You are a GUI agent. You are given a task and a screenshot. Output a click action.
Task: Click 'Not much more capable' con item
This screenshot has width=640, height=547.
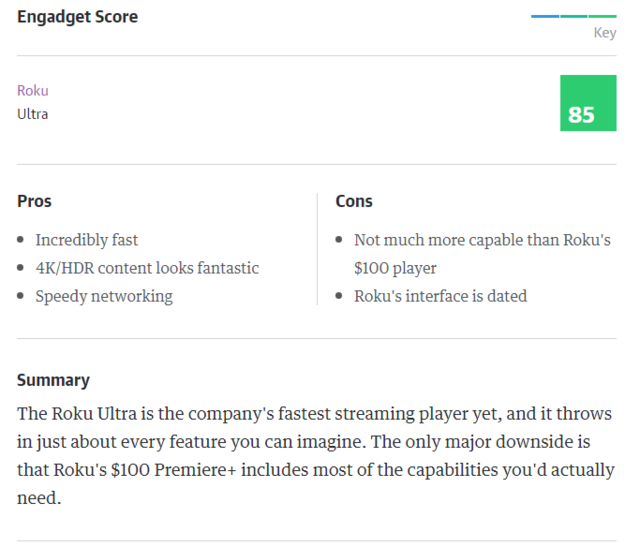482,240
